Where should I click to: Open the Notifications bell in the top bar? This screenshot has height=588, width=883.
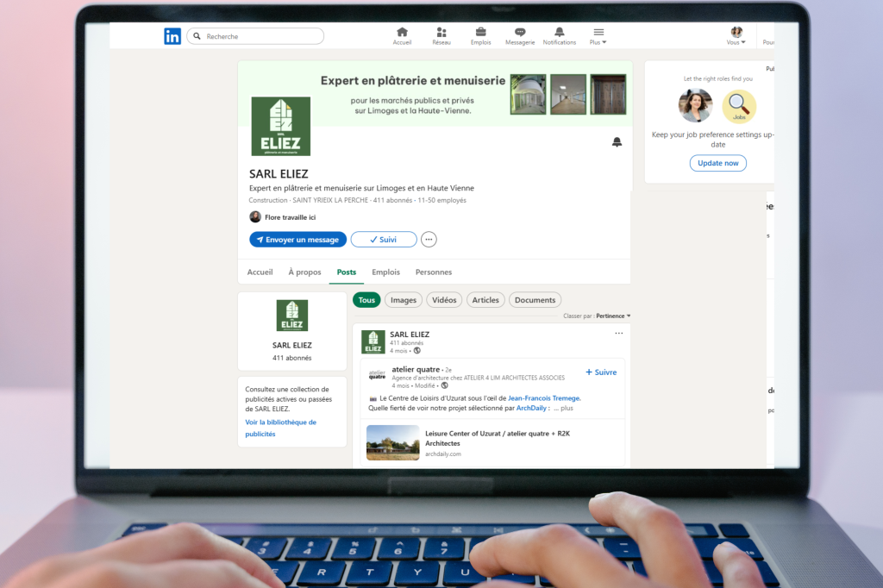pos(559,36)
